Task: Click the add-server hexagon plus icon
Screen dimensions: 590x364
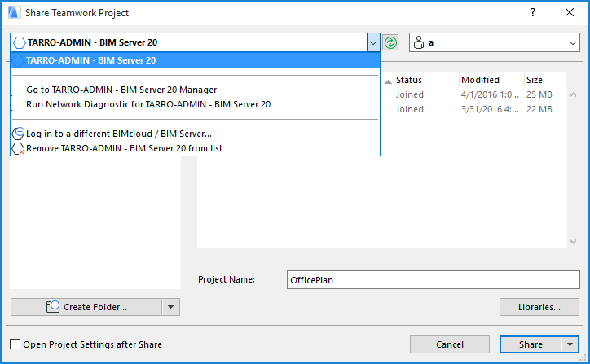Action: point(18,133)
